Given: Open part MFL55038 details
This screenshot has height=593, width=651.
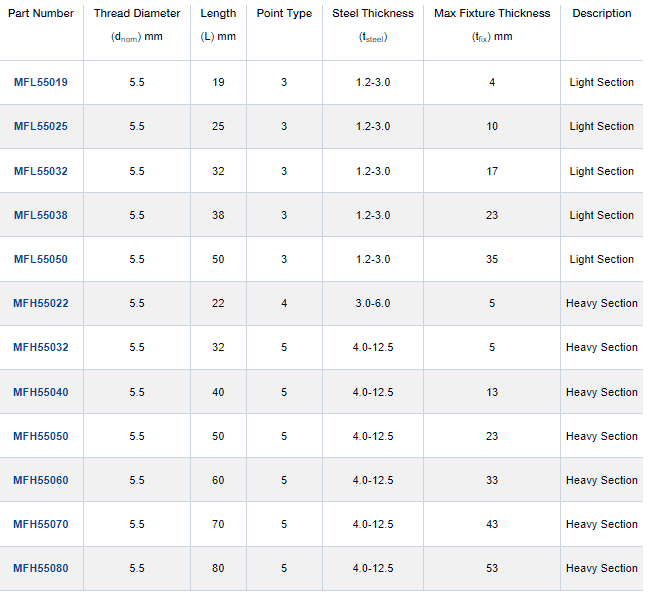Looking at the screenshot, I should click(41, 215).
